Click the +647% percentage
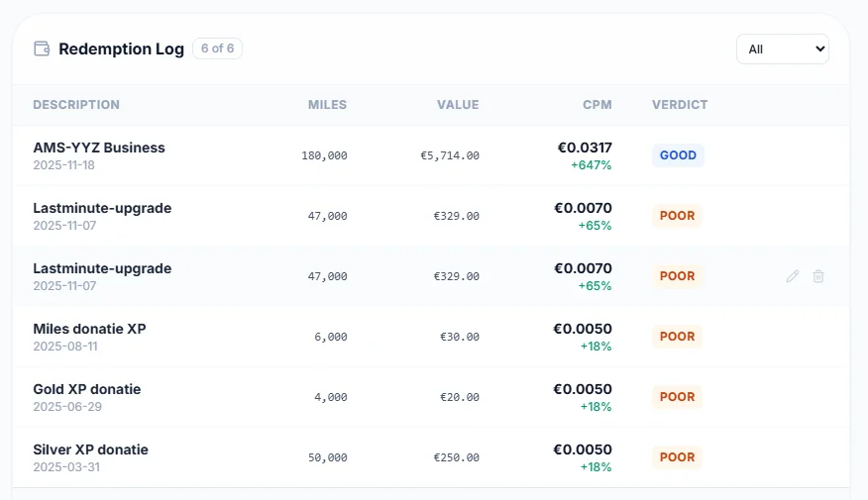 [592, 165]
